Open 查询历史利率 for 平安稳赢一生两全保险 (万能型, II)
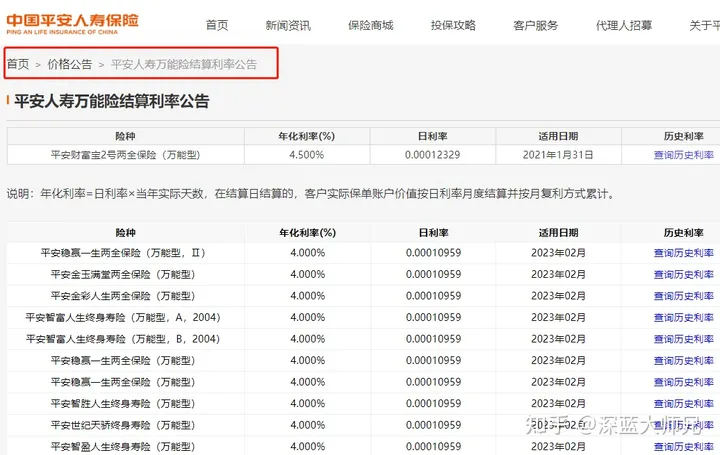The width and height of the screenshot is (720, 455). tap(683, 253)
